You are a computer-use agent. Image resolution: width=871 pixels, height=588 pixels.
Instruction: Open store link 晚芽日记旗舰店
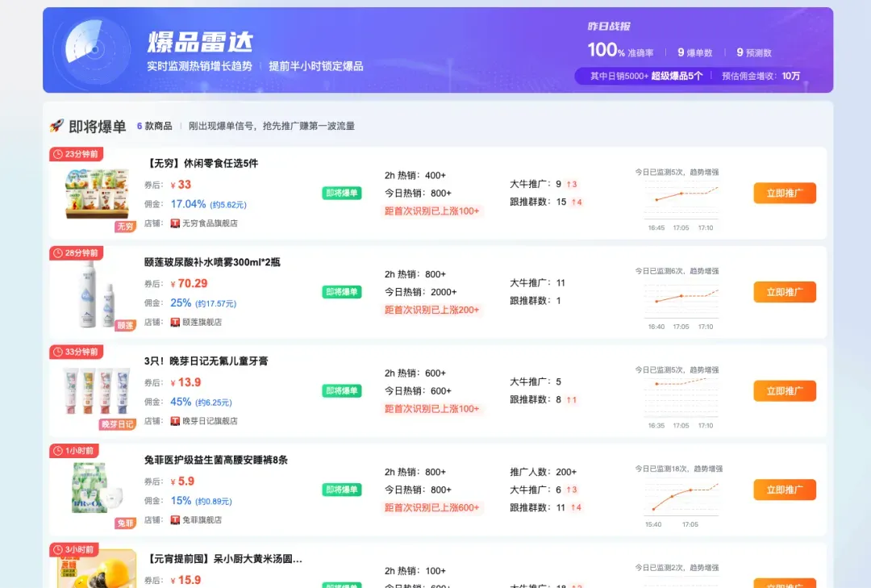[210, 421]
